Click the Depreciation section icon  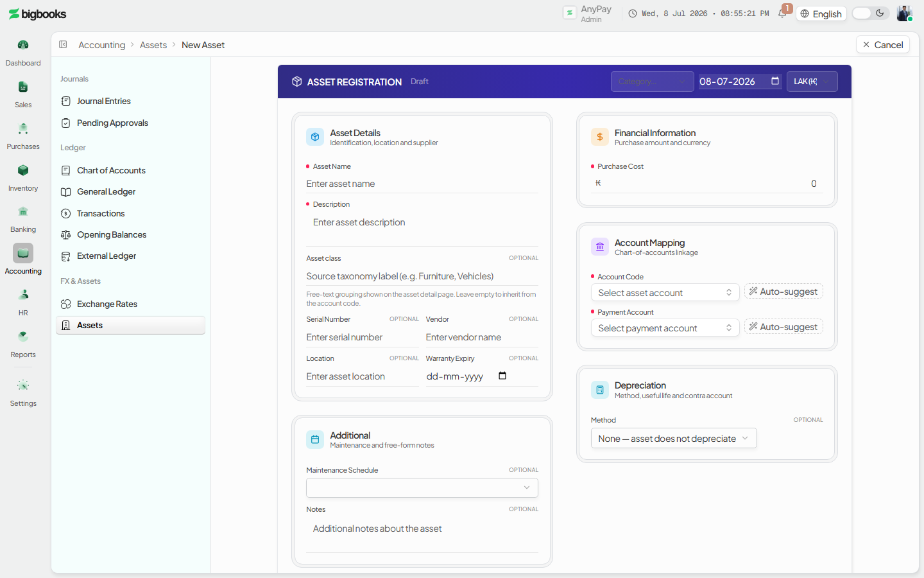[599, 389]
